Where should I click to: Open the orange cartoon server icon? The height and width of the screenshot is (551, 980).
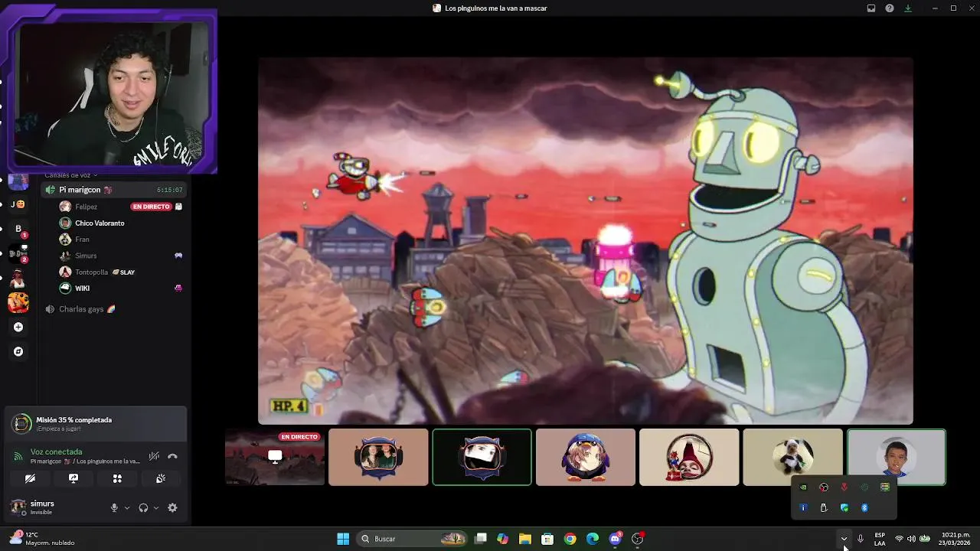pyautogui.click(x=18, y=302)
